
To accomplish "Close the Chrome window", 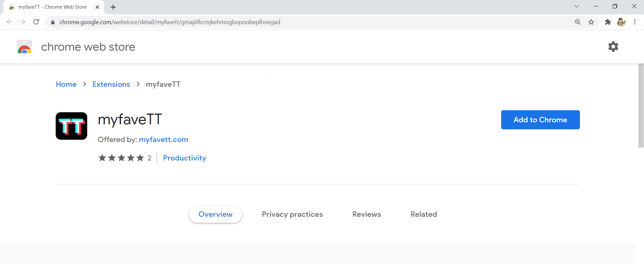I will pyautogui.click(x=634, y=6).
